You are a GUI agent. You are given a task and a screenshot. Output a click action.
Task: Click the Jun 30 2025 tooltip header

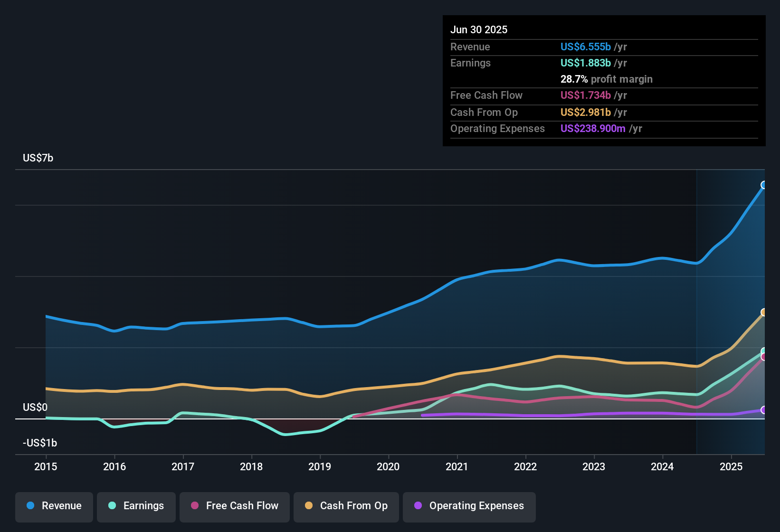(479, 29)
